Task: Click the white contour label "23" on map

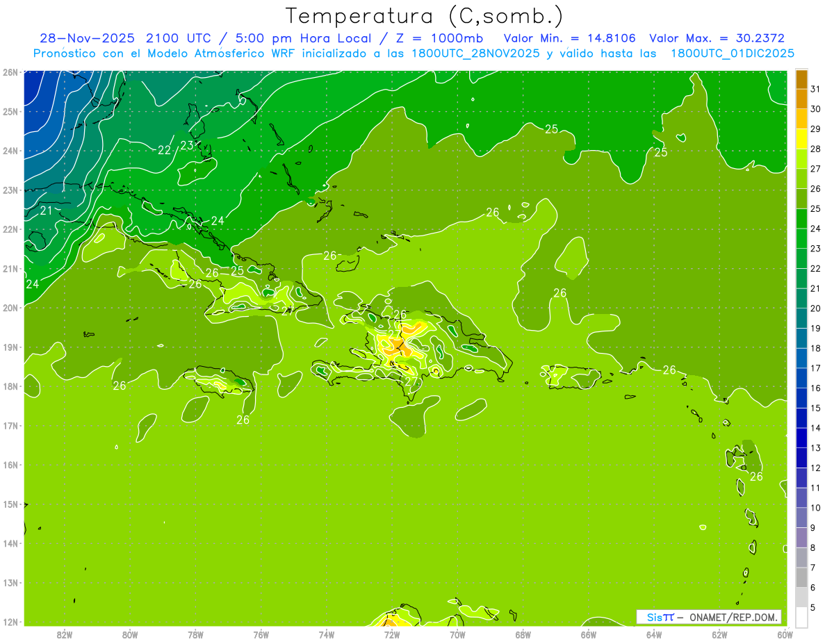Action: (x=186, y=145)
